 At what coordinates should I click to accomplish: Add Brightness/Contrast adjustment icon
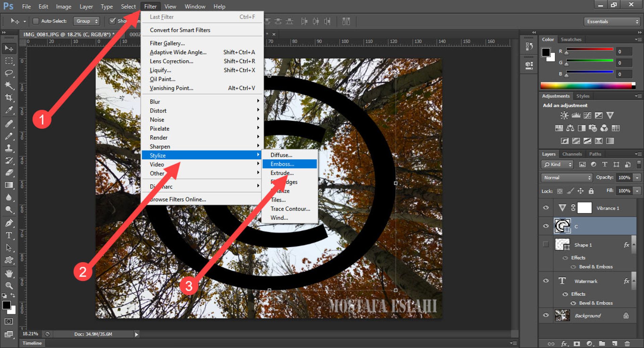click(564, 115)
